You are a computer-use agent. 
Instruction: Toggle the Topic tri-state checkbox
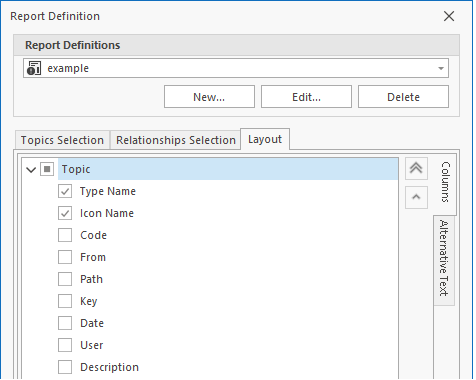pos(47,170)
